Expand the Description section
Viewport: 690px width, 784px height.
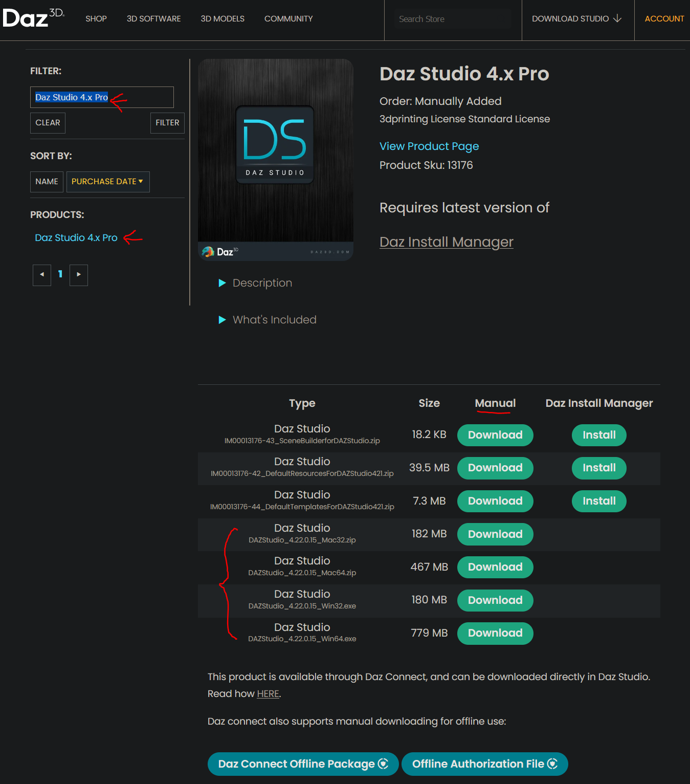tap(255, 283)
